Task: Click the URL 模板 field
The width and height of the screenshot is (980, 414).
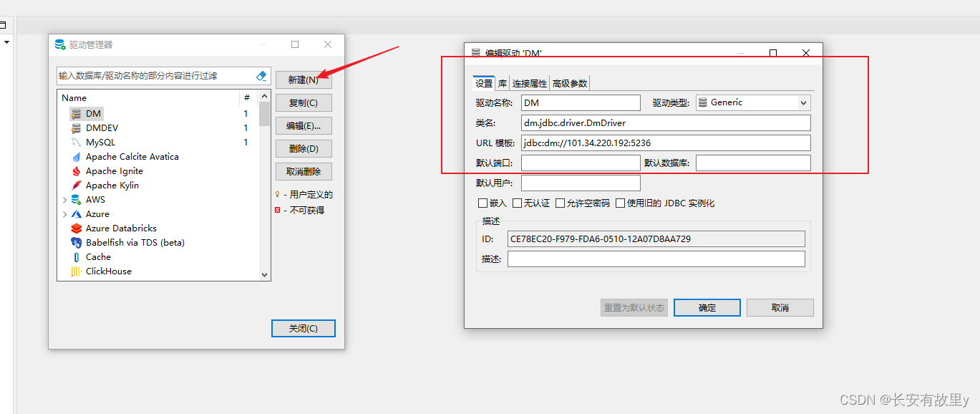Action: (666, 143)
